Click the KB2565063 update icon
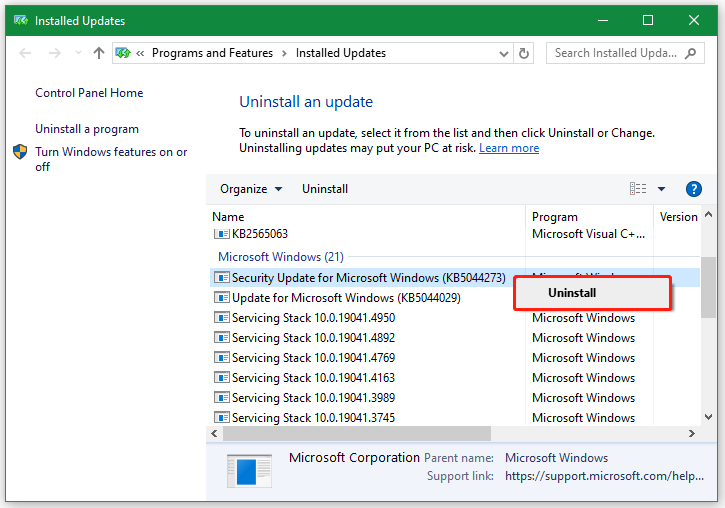The image size is (725, 508). [x=222, y=234]
